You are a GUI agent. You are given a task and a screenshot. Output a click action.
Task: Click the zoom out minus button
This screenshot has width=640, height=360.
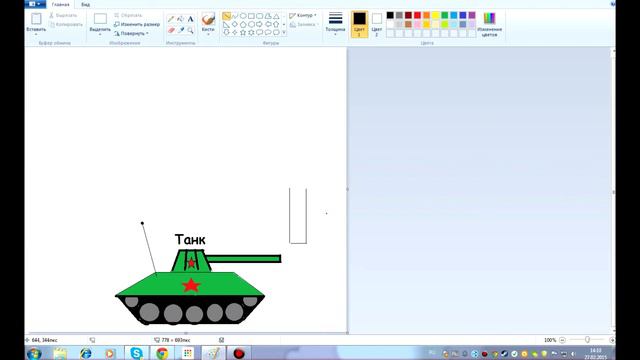pyautogui.click(x=562, y=340)
